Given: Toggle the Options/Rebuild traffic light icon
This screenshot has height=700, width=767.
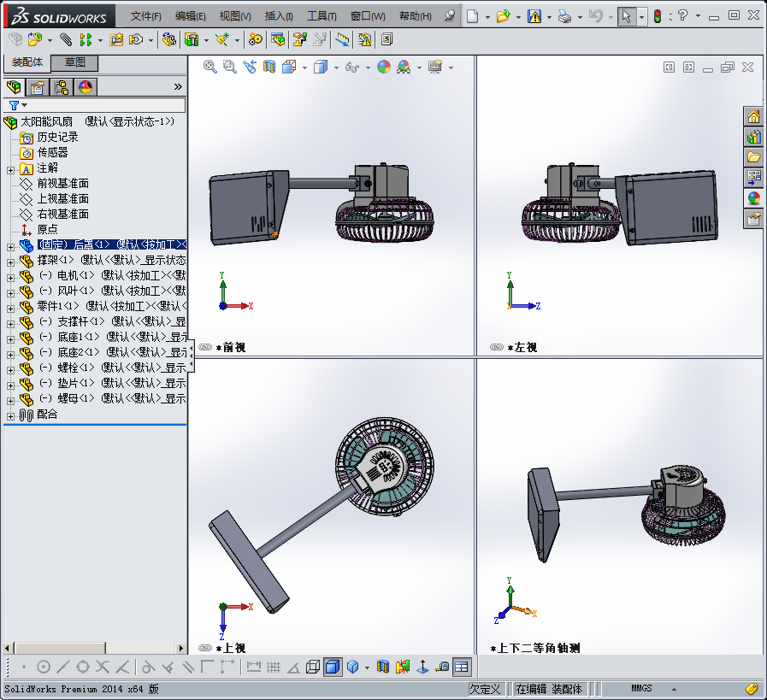Looking at the screenshot, I should [x=658, y=16].
